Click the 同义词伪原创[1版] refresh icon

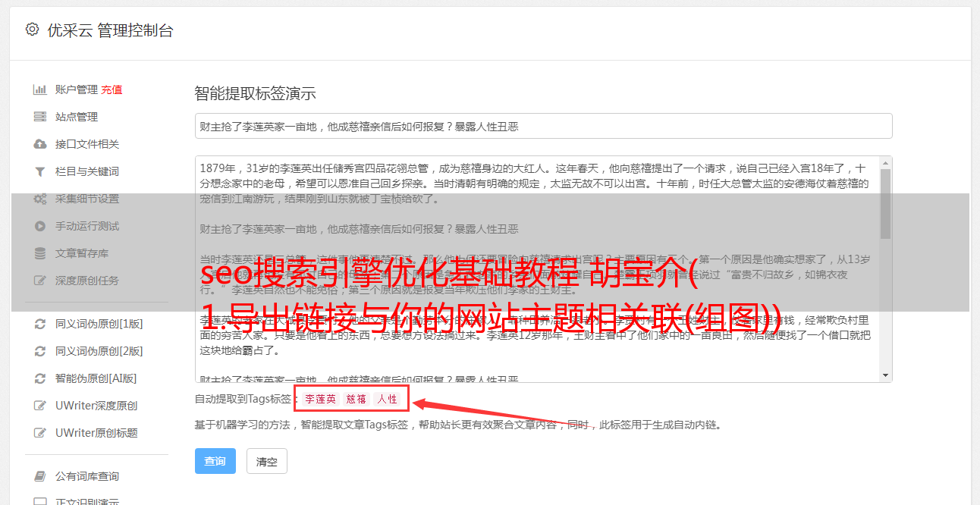[x=40, y=324]
